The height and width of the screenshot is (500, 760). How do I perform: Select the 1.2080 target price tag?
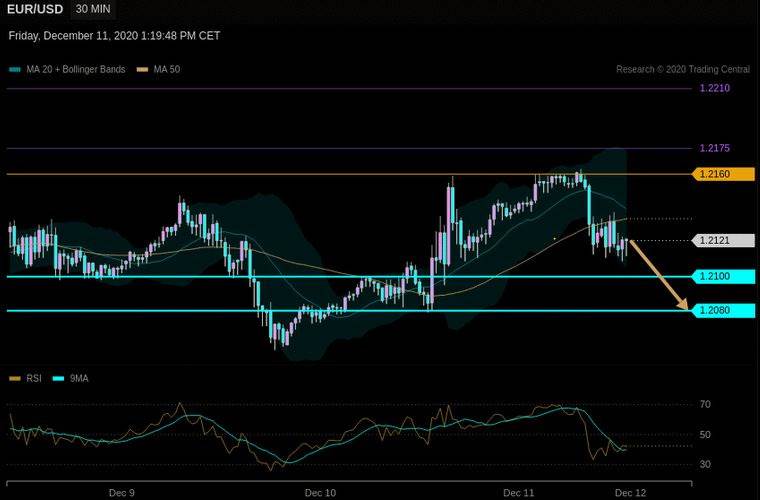[x=723, y=311]
